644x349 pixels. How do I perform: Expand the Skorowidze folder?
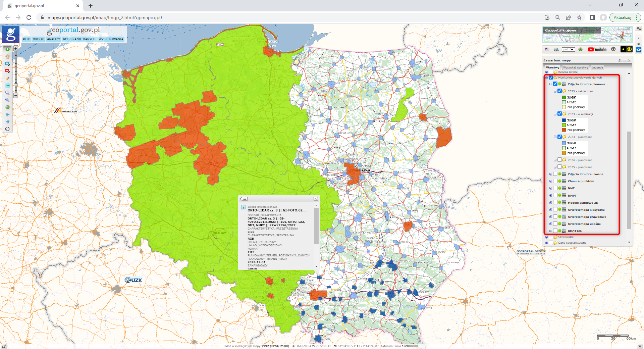point(547,237)
